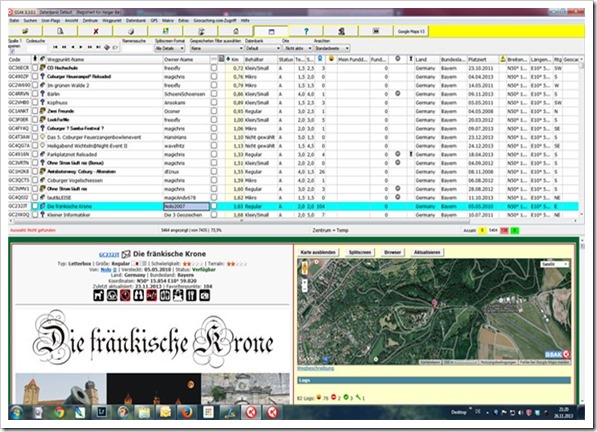Click the pink cache marker on map
Viewport: 597px width, 432px height.
434,303
